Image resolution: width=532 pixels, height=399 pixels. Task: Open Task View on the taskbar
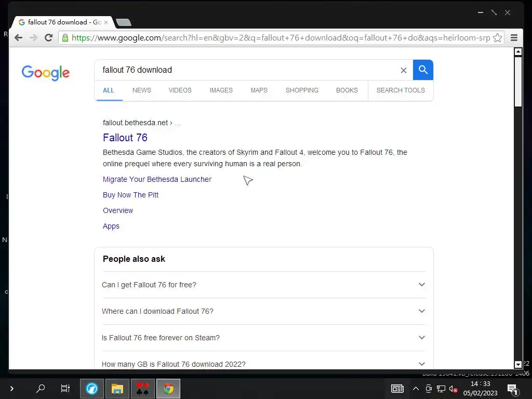tap(65, 388)
